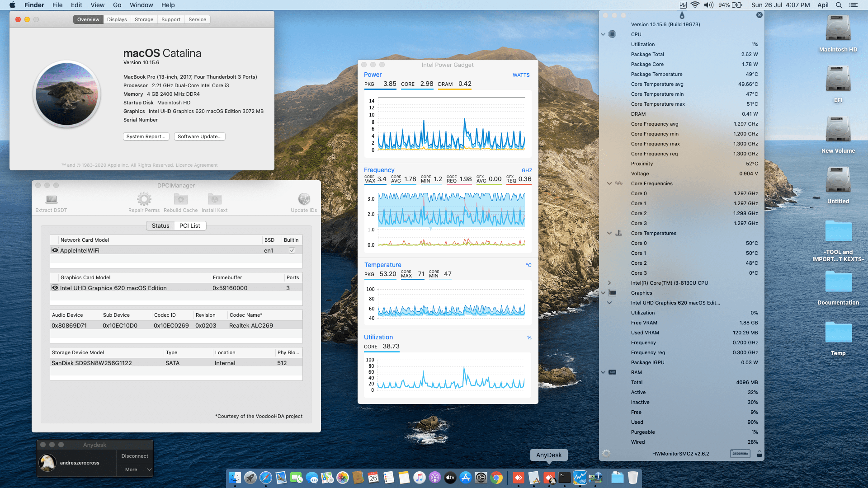The height and width of the screenshot is (488, 868).
Task: Click Update IDs globe icon
Action: tap(304, 199)
